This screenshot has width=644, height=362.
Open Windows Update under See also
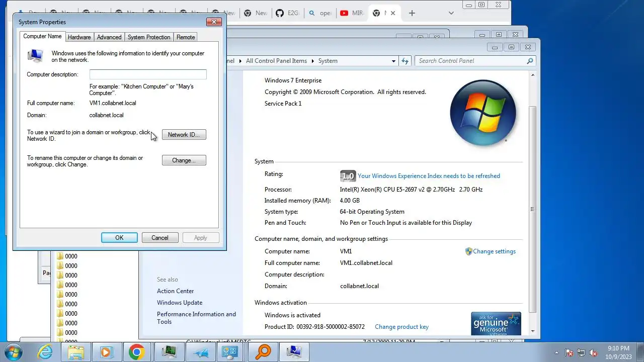pos(180,303)
